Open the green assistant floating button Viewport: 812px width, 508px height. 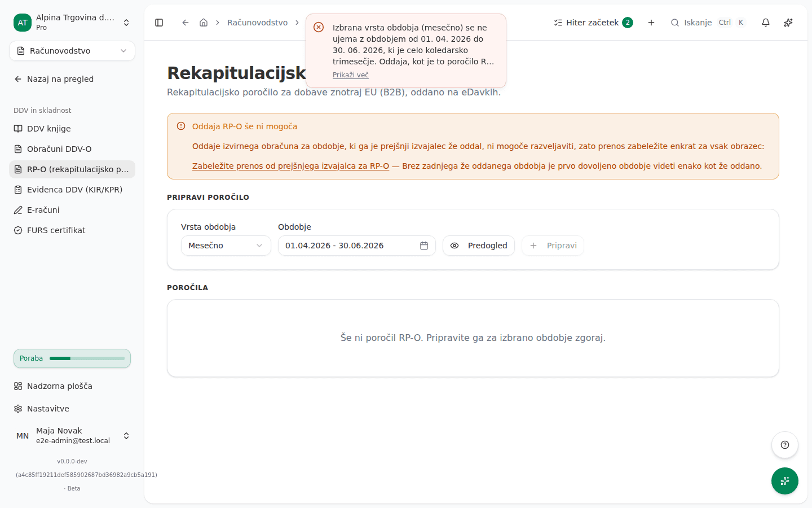point(785,481)
